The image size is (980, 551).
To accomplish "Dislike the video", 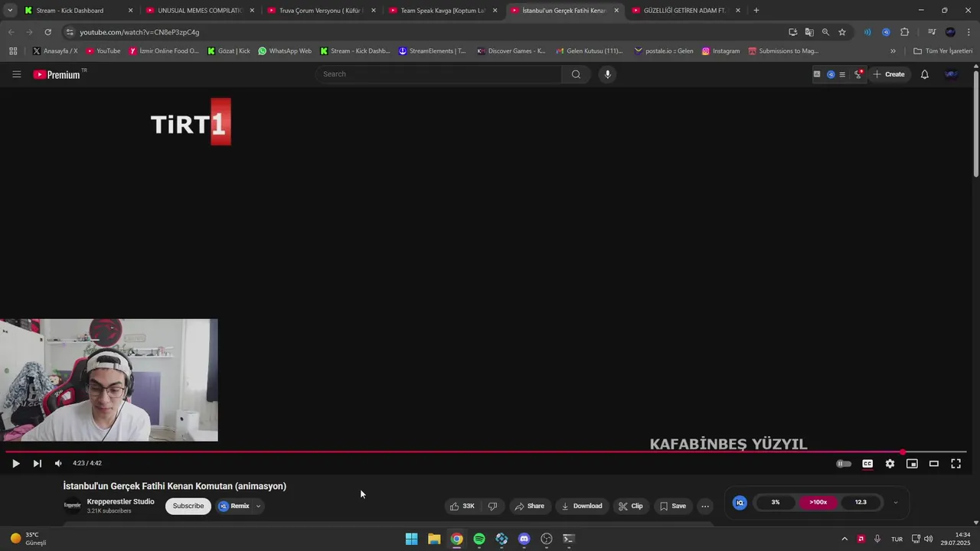I will (492, 506).
